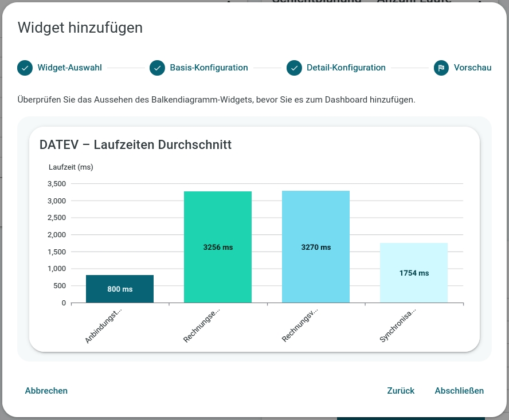Go to the Detail-Konfiguration step label
Viewport: 509px width, 420px height.
(x=346, y=68)
